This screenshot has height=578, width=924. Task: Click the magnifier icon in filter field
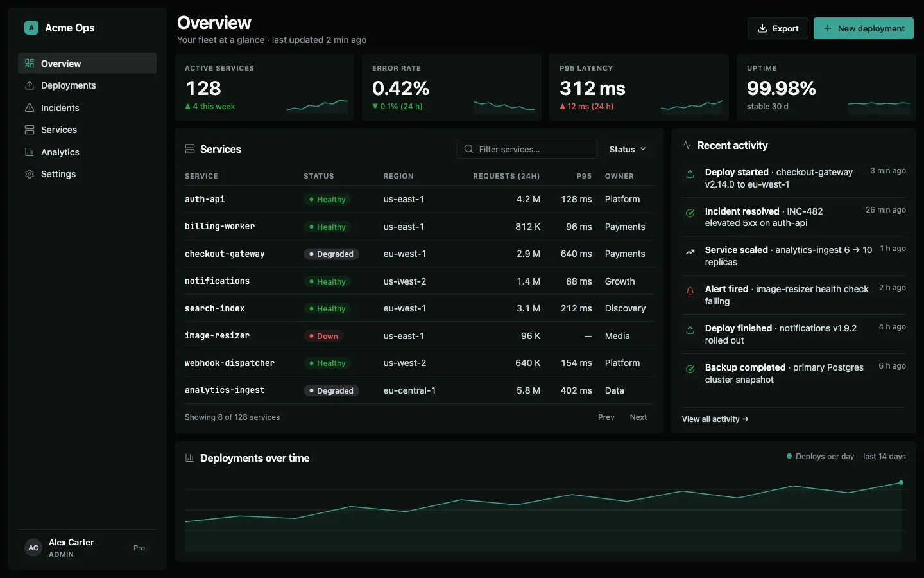(x=469, y=149)
